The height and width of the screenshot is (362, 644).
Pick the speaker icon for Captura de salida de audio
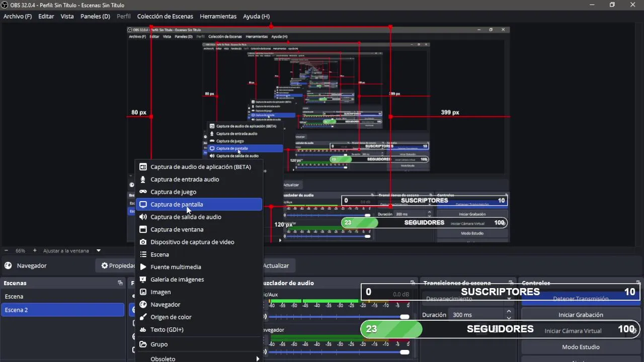coord(143,217)
